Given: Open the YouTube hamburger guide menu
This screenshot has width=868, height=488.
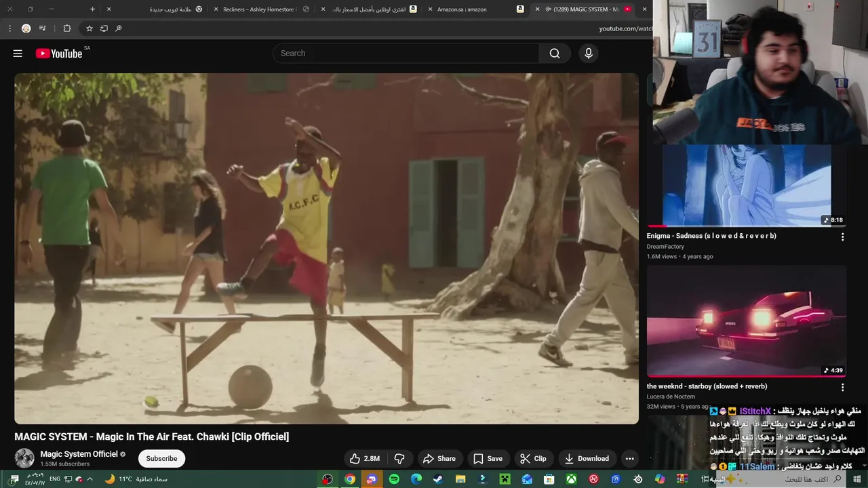Looking at the screenshot, I should point(18,54).
